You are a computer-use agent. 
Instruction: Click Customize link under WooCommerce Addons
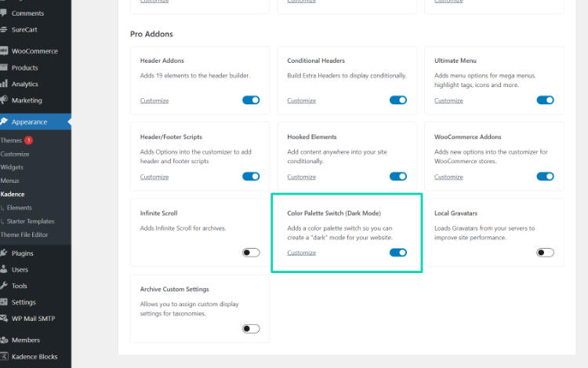pyautogui.click(x=448, y=177)
